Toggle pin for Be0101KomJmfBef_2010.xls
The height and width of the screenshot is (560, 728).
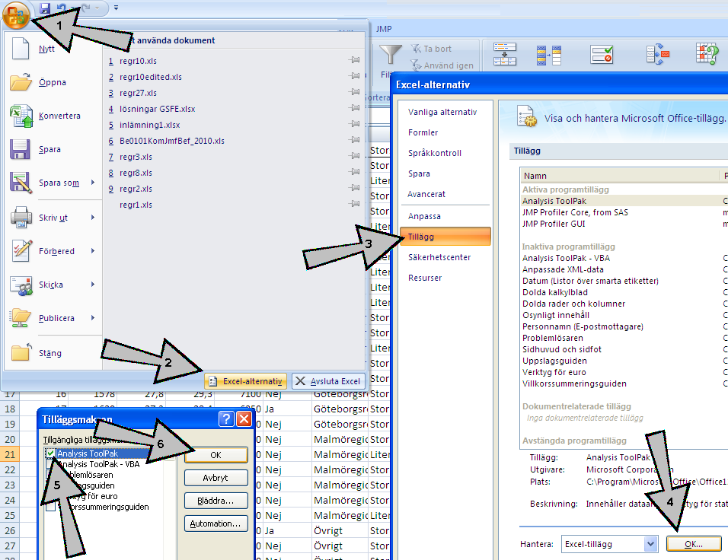(x=354, y=140)
